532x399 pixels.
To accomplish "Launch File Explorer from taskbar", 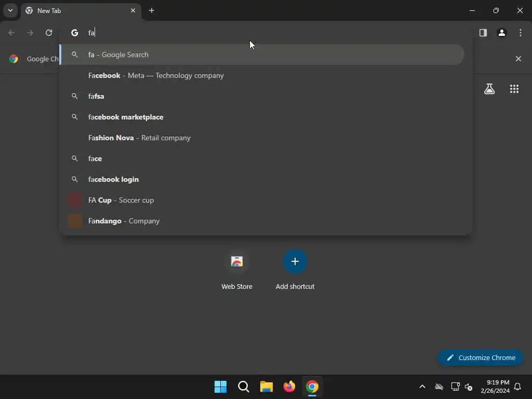I will [x=267, y=387].
